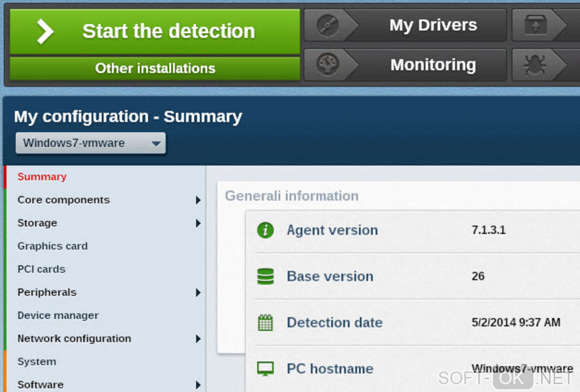Open the Device manager sidebar entry
580x392 pixels.
58,315
